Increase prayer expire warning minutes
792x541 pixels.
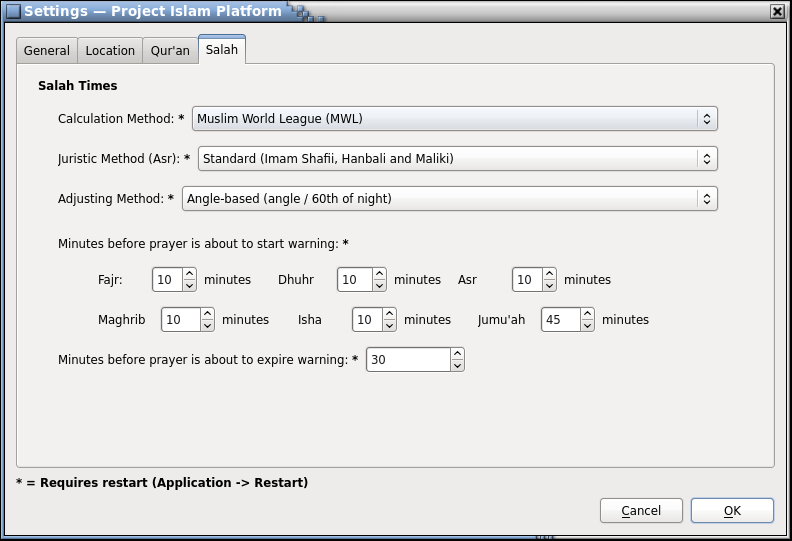coord(457,354)
